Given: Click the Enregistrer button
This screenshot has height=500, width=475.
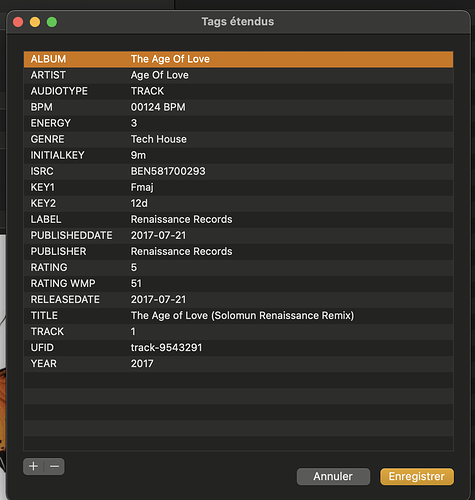Looking at the screenshot, I should coord(417,476).
